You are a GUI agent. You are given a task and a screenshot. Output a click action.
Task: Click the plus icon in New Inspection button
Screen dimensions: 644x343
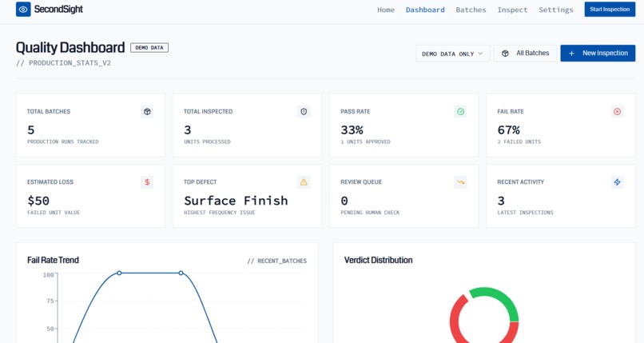click(x=571, y=54)
